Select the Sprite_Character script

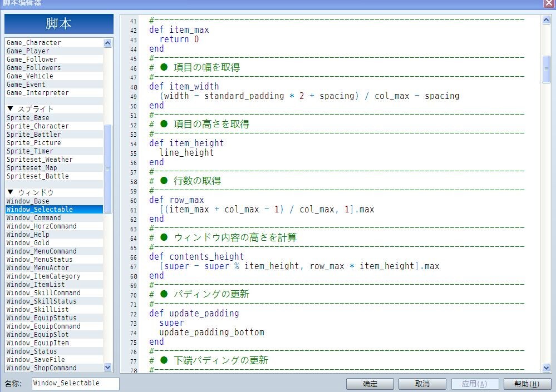click(55, 126)
